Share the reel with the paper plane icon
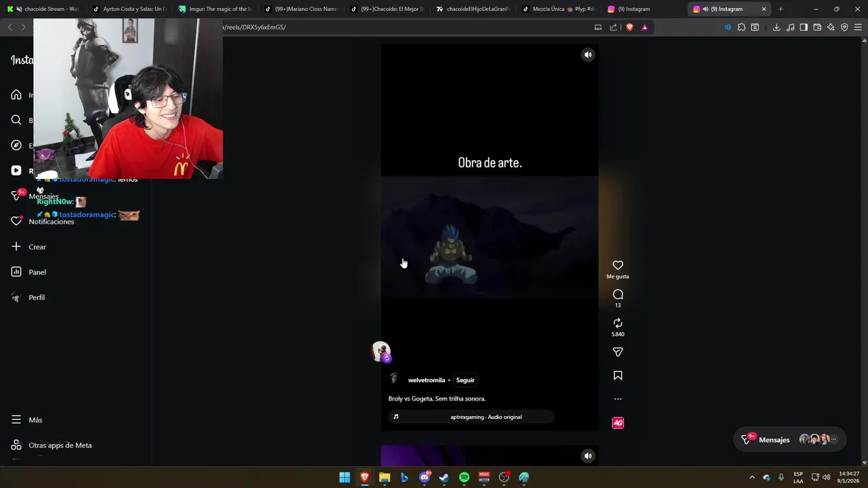Image resolution: width=868 pixels, height=488 pixels. (618, 352)
